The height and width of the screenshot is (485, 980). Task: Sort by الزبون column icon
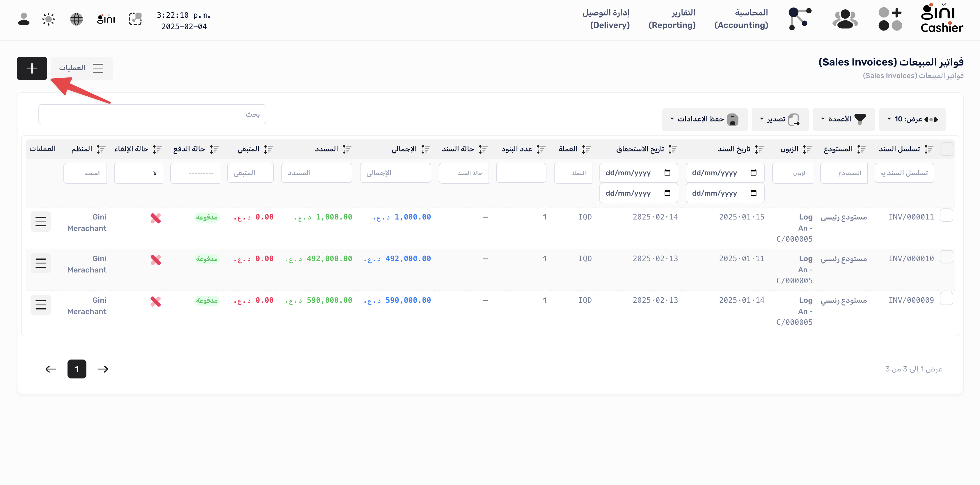[x=807, y=149]
